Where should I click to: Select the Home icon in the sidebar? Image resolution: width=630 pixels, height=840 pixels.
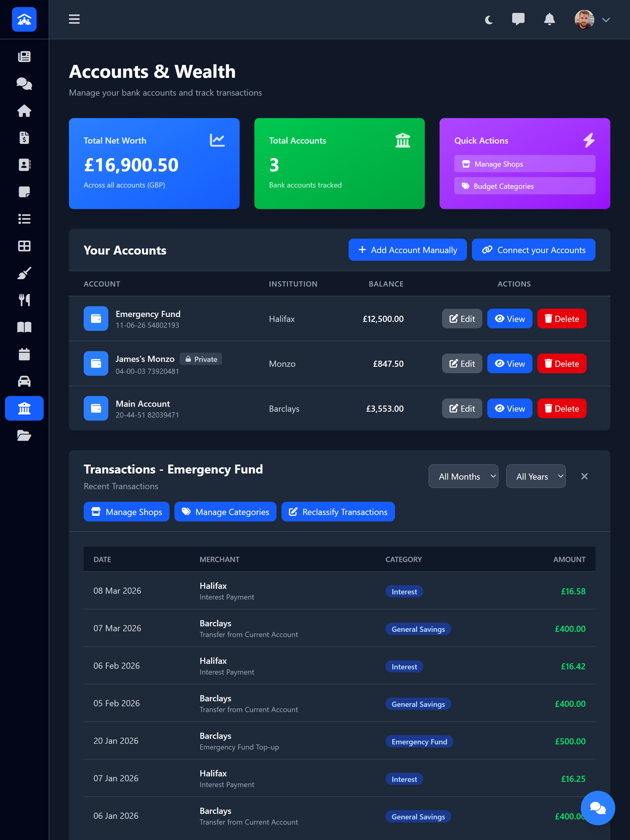[x=24, y=110]
